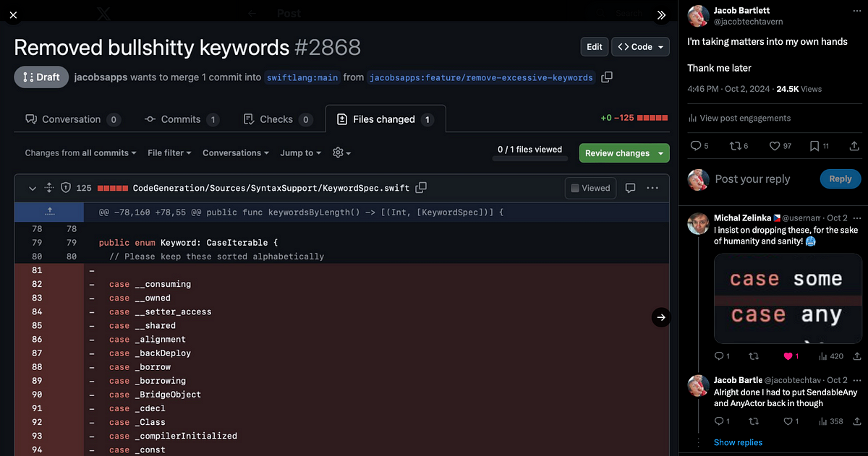Repost the tweet using retweet icon
Screen dimensions: 868x456
pos(735,146)
